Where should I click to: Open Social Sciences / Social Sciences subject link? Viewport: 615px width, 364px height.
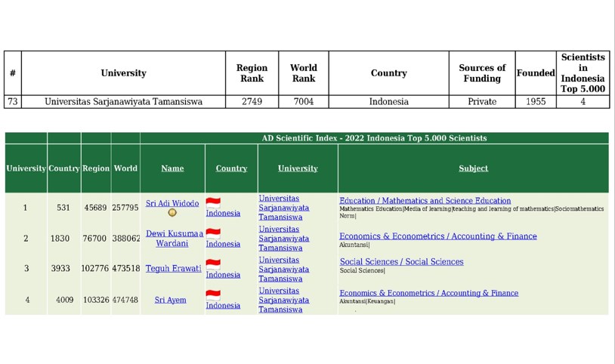402,261
